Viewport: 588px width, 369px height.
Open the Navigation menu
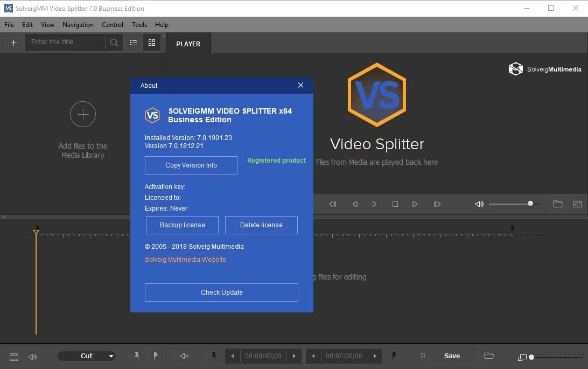coord(78,25)
